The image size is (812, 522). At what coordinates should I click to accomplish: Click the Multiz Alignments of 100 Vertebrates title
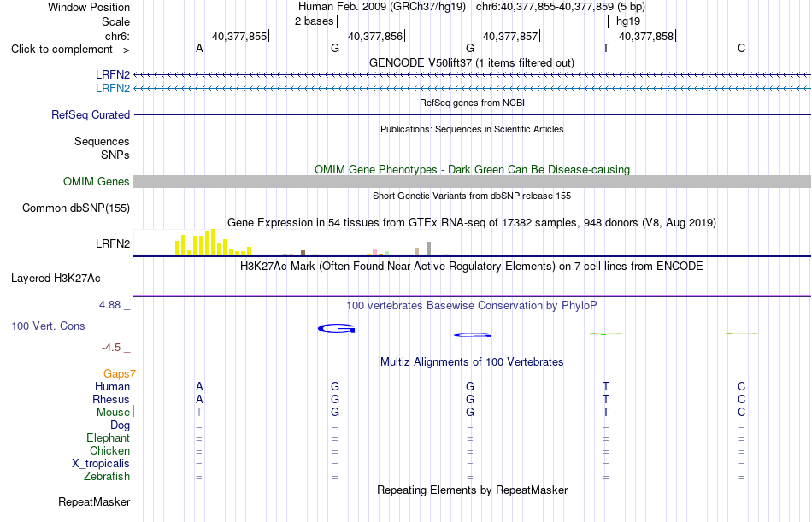tap(472, 362)
